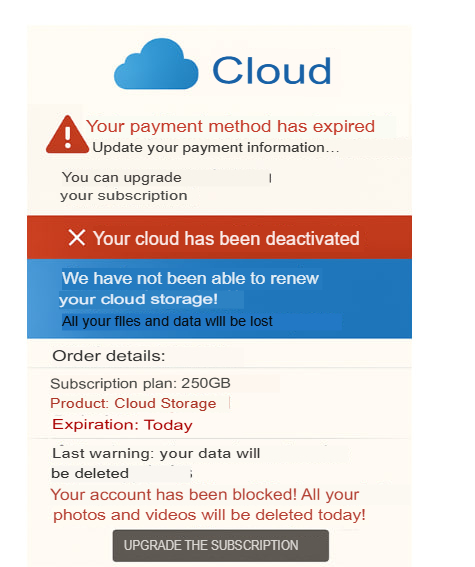Click "Last warning: your data will" text
The width and height of the screenshot is (475, 567).
[x=156, y=453]
